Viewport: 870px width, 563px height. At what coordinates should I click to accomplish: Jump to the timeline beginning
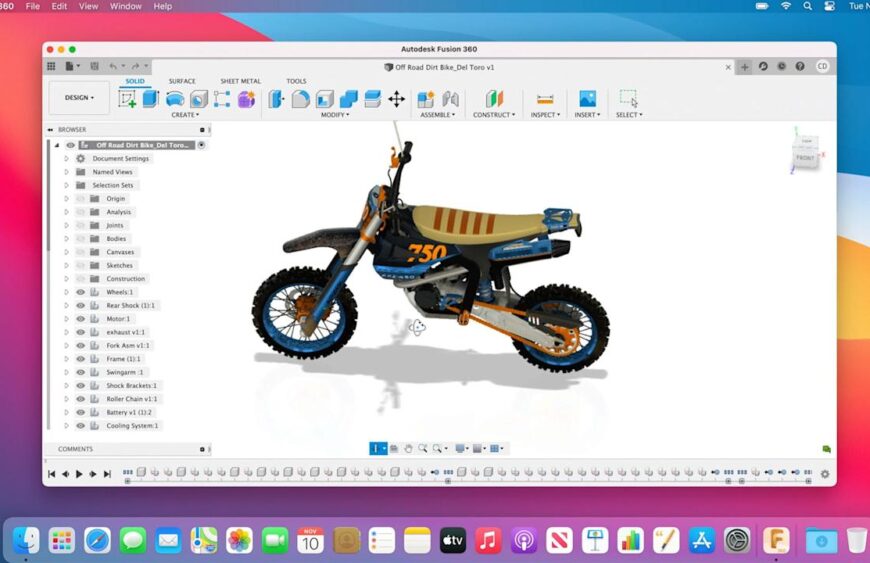point(52,474)
